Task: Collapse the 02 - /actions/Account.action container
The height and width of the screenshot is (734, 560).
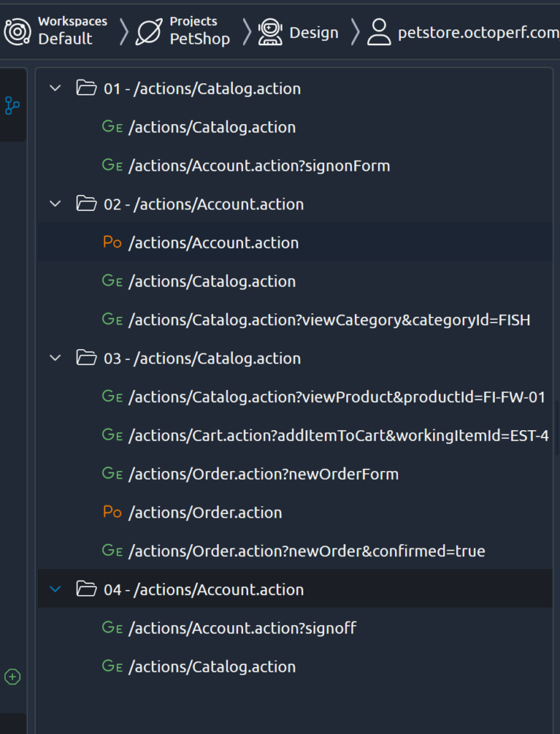Action: [x=55, y=204]
